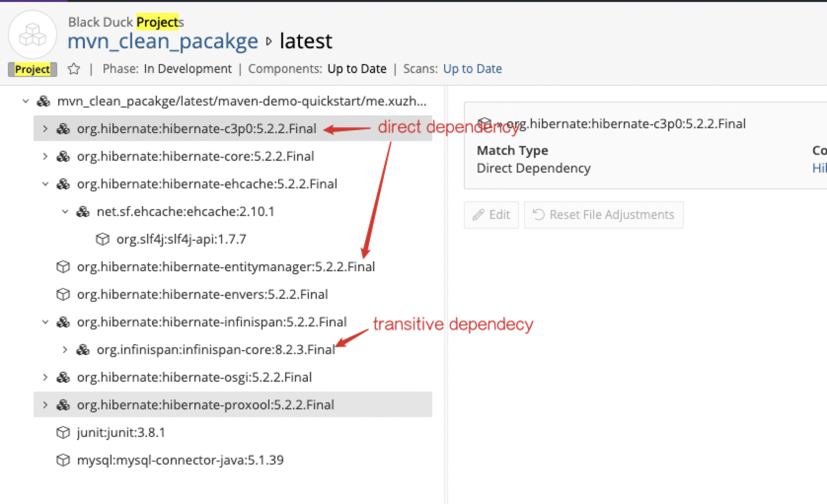The height and width of the screenshot is (504, 827).
Task: Expand the hibernate-core tree node
Action: click(44, 156)
